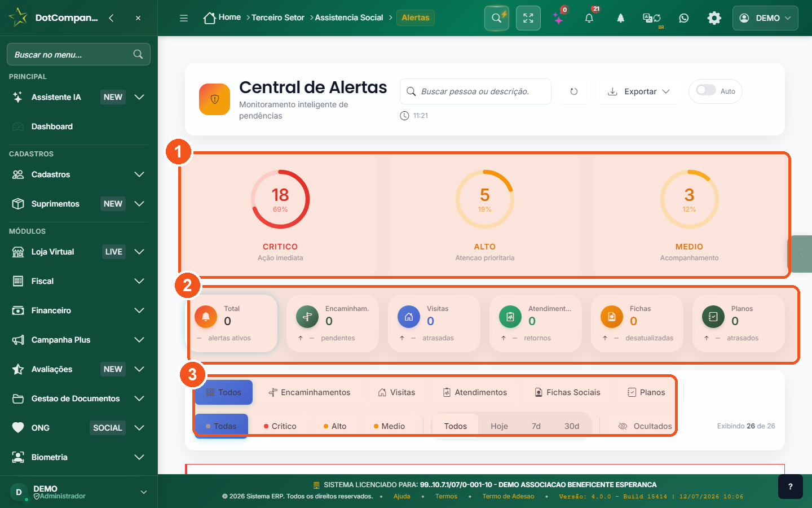Image resolution: width=812 pixels, height=508 pixels.
Task: Click the menu search magnifier icon
Action: tap(138, 54)
